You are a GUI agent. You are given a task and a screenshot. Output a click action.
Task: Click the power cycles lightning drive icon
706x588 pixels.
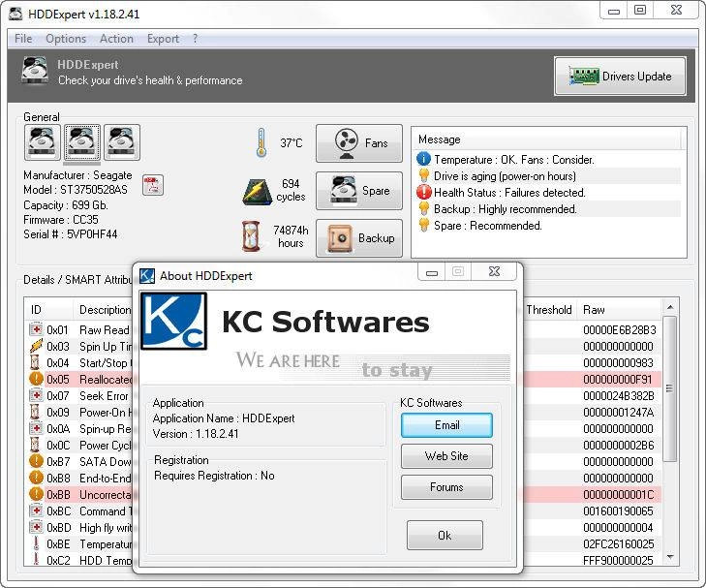[257, 192]
